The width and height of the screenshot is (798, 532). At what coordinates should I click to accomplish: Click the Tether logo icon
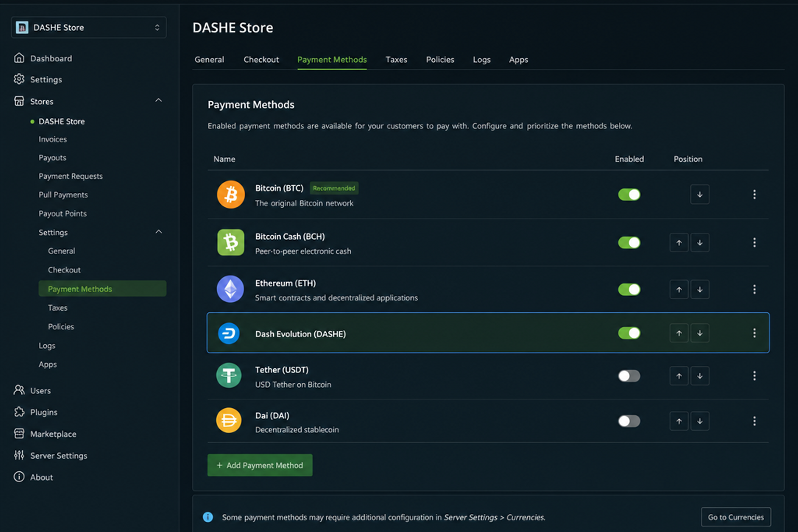(x=229, y=375)
